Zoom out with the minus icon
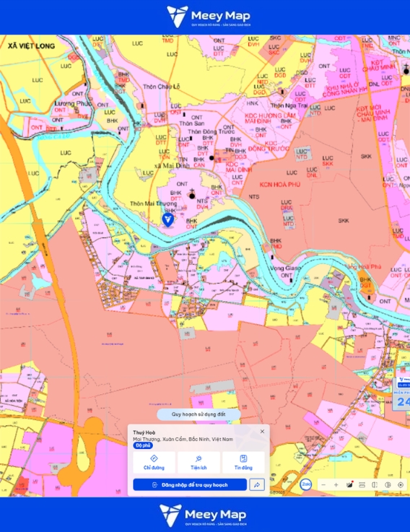410x532 pixels. 323,485
